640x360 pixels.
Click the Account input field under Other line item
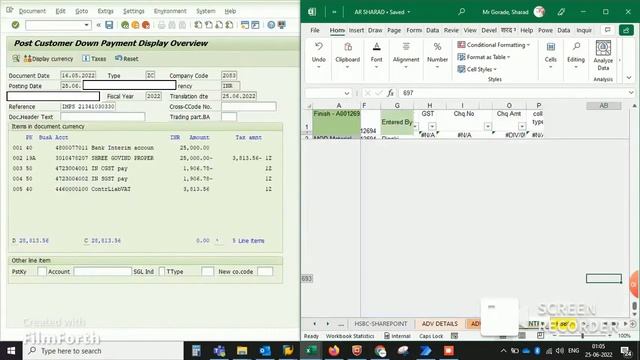pos(102,271)
